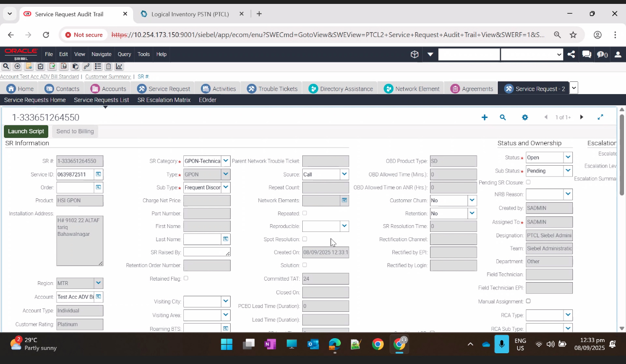This screenshot has width=626, height=364.
Task: Expand the Customer Churn dropdown
Action: (x=471, y=200)
